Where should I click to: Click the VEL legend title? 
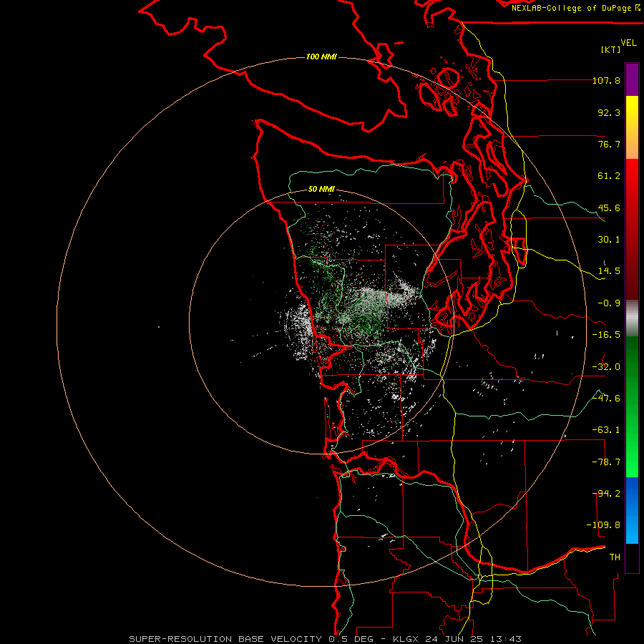(628, 43)
